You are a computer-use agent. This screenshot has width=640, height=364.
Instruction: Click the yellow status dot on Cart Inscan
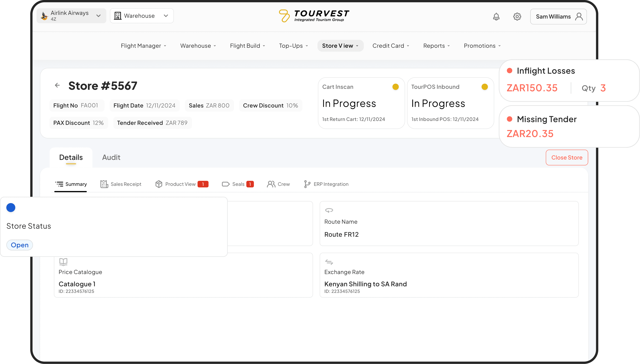click(x=396, y=87)
